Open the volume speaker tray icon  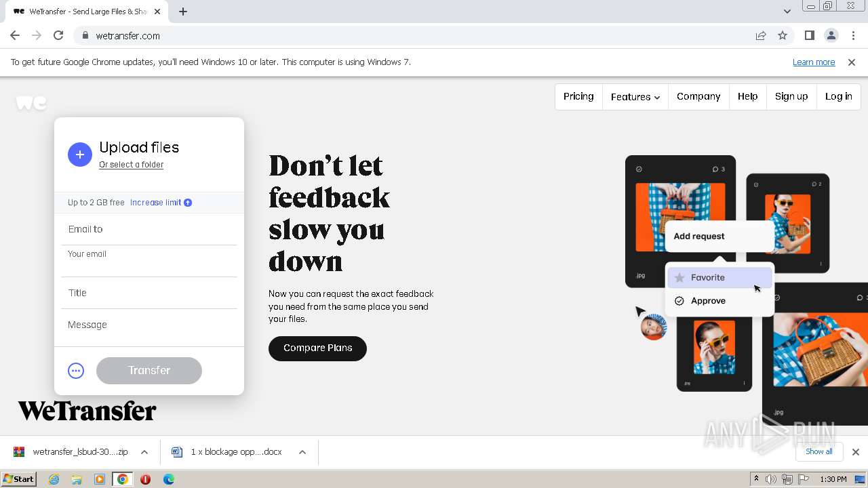[771, 479]
